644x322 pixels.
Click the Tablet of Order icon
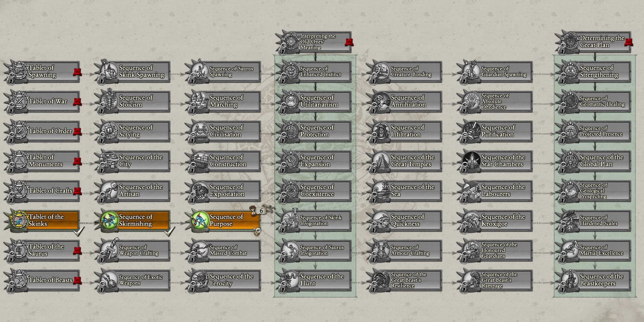pos(18,131)
